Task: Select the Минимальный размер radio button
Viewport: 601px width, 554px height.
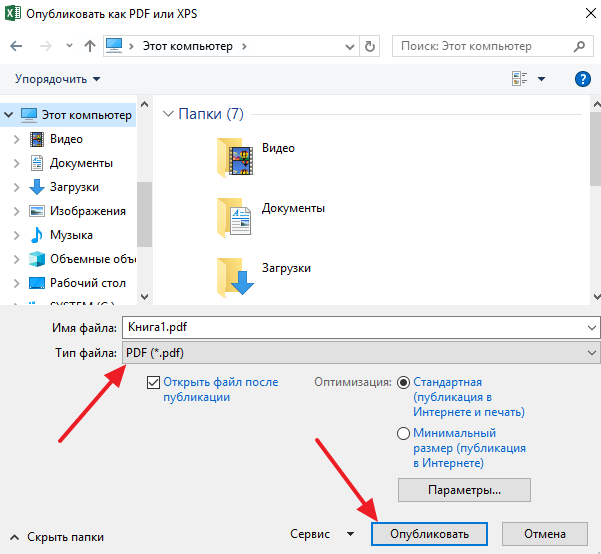Action: pos(404,434)
